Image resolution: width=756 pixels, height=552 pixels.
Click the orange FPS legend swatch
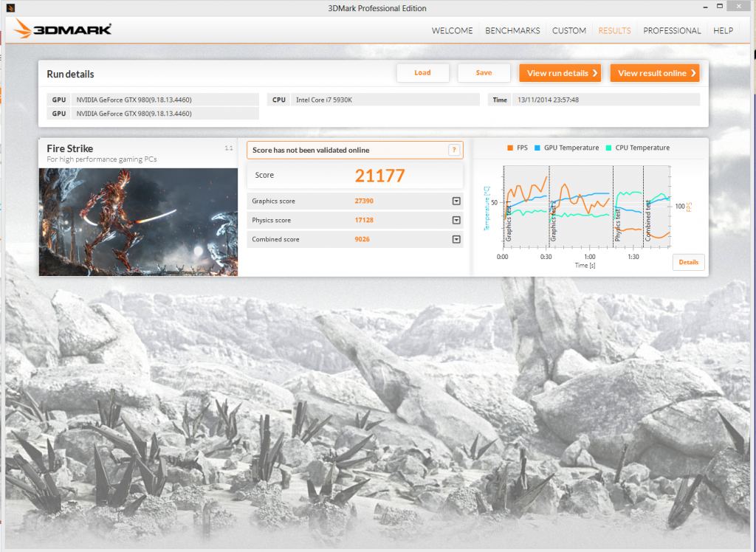point(510,148)
